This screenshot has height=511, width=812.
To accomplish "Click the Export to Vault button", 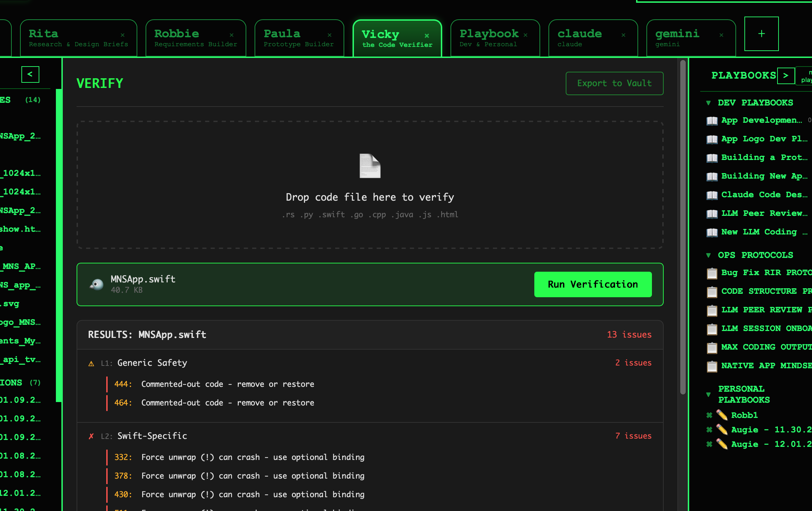I will coord(614,83).
